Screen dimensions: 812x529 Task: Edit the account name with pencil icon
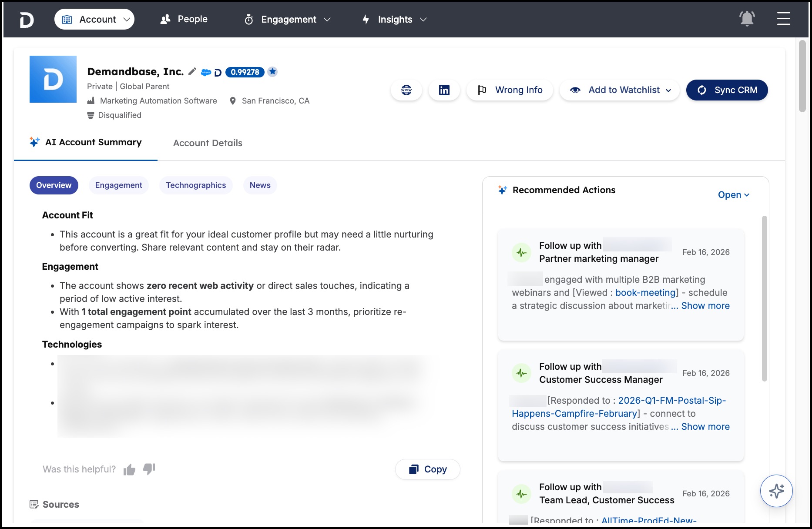tap(192, 71)
